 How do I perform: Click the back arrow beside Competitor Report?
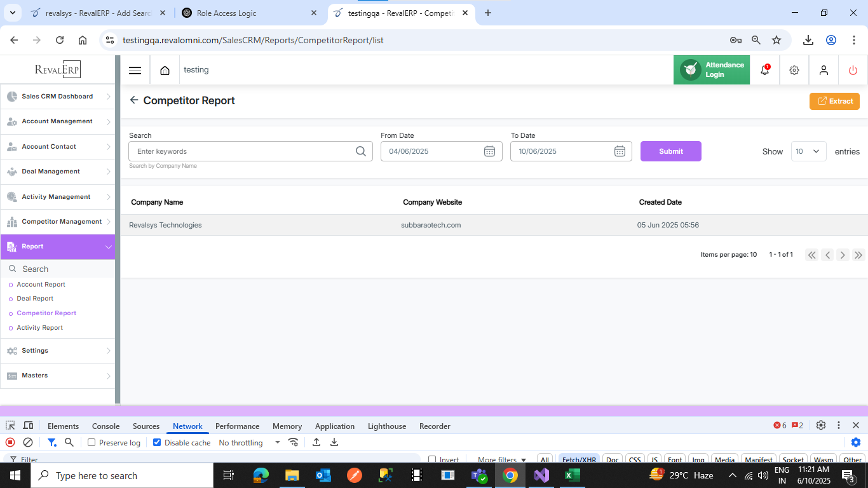point(133,100)
